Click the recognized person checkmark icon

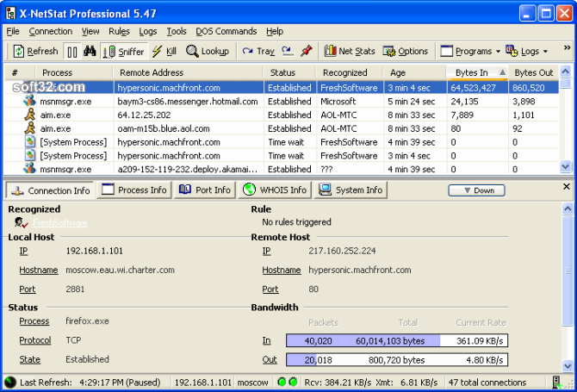(x=21, y=222)
